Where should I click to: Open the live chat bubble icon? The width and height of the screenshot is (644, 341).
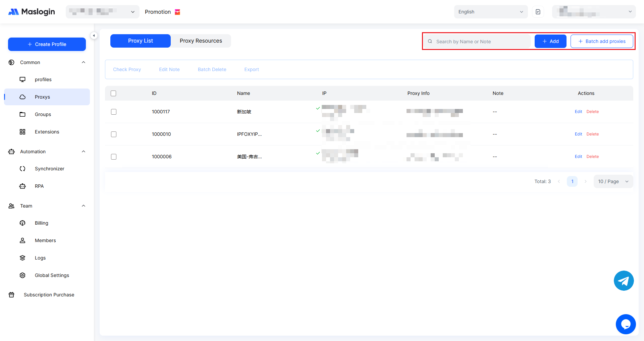[x=626, y=324]
